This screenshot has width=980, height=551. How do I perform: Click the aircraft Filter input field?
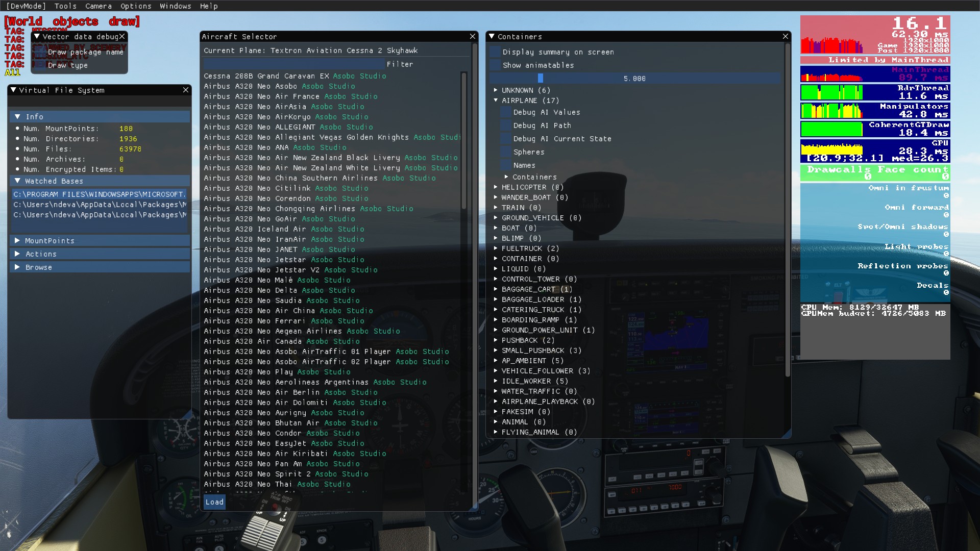coord(293,64)
